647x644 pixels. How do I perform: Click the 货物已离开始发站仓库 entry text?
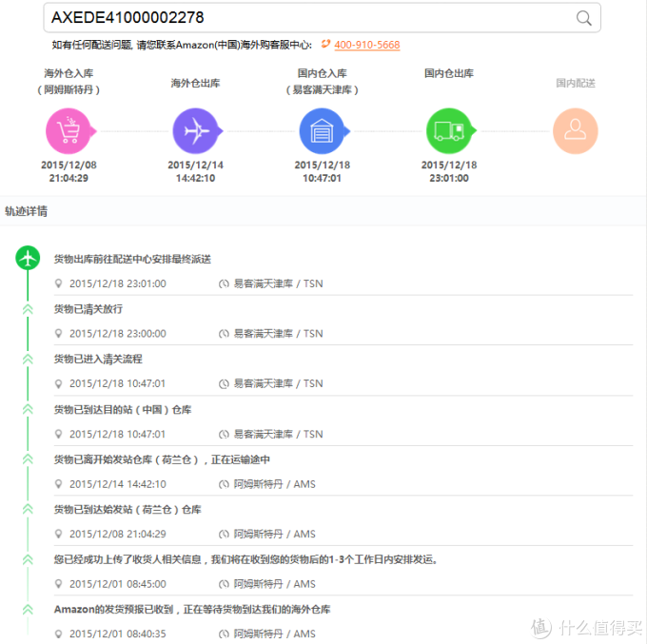point(162,459)
